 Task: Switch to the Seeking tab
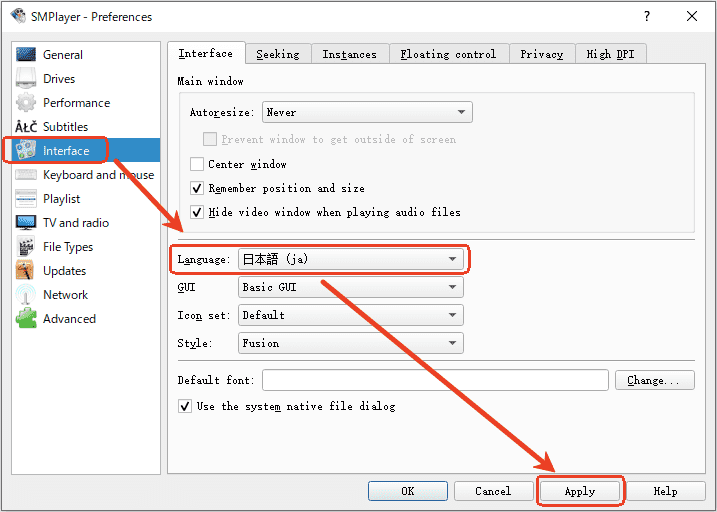click(278, 54)
